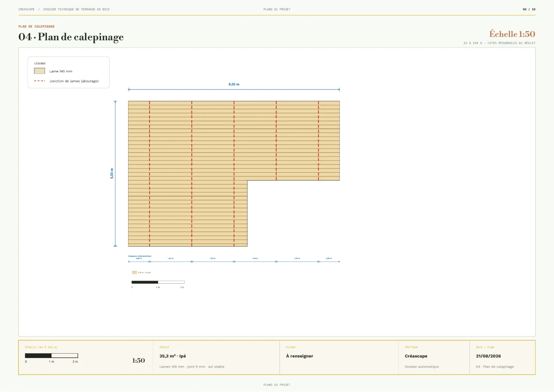Click the orange 'PLAN DE CALEPINAGE' section label
The image size is (554, 392).
(x=37, y=27)
